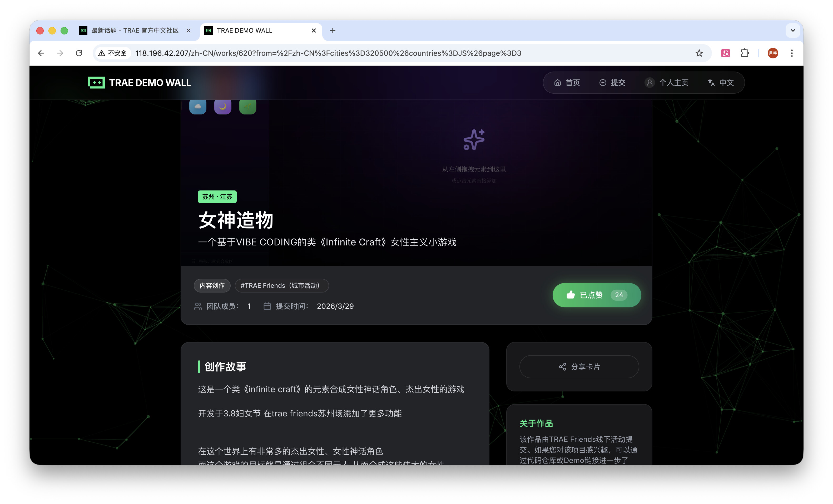The width and height of the screenshot is (833, 504).
Task: Click the cloud element icon
Action: pyautogui.click(x=198, y=107)
